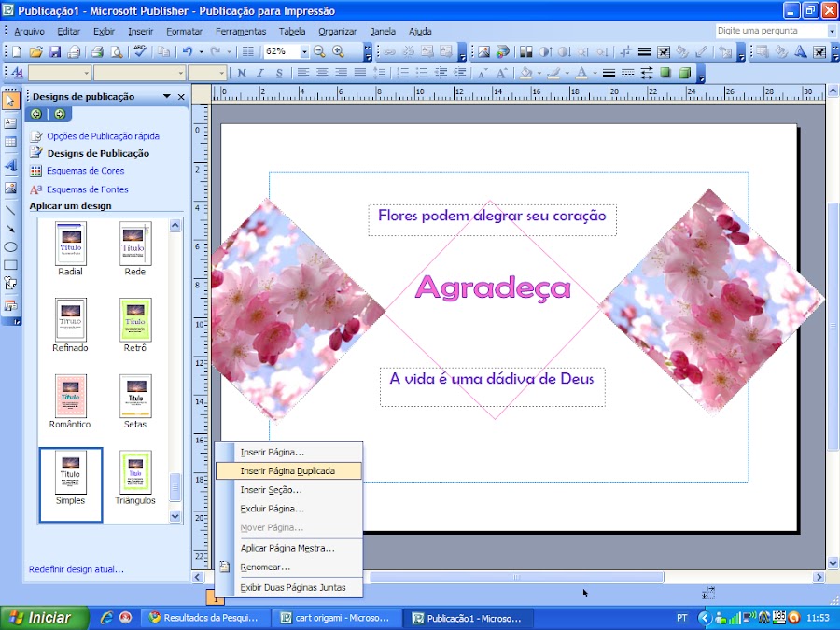
Task: Open Esquemas de Cores link
Action: (x=85, y=171)
